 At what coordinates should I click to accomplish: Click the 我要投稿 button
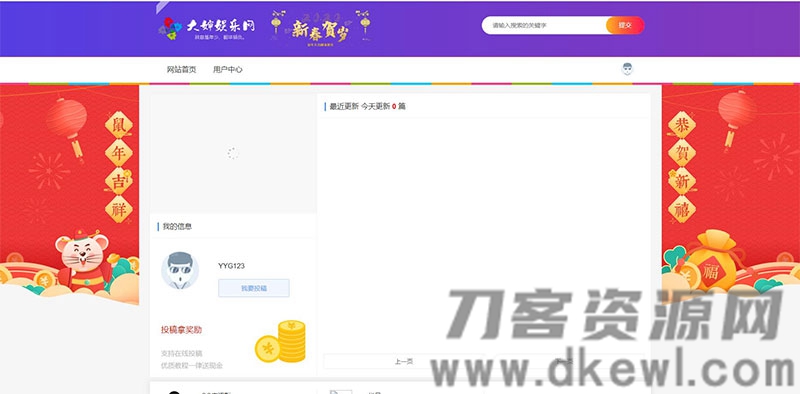tap(254, 288)
